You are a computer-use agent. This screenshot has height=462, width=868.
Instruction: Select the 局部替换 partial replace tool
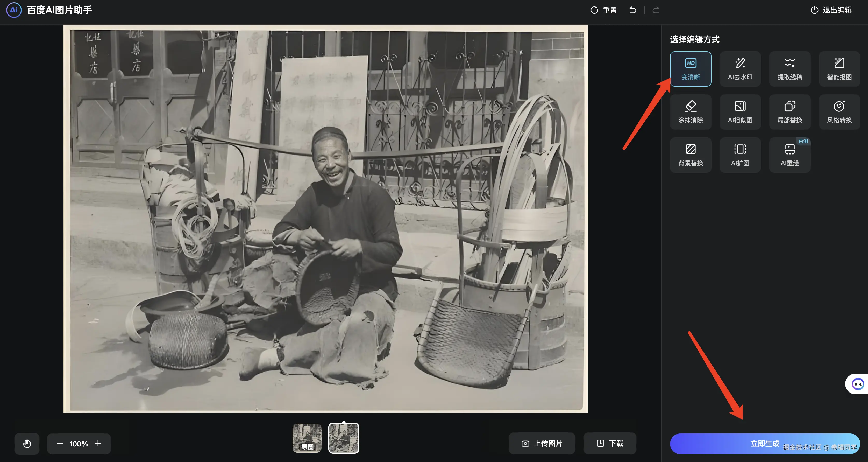click(789, 112)
